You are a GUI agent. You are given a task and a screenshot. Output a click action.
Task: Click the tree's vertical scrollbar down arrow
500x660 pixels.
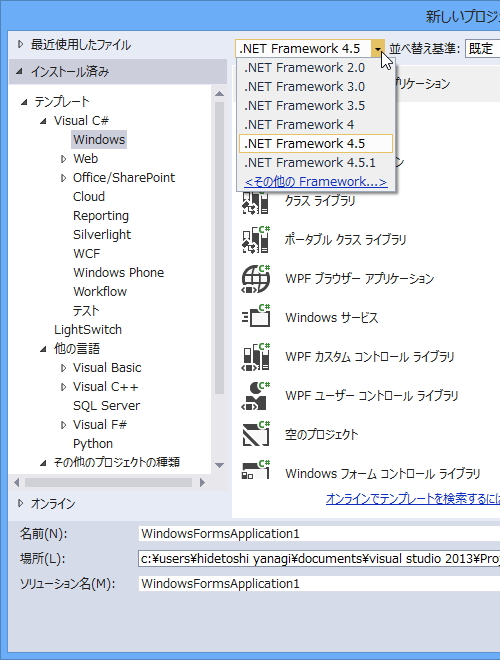coord(219,465)
